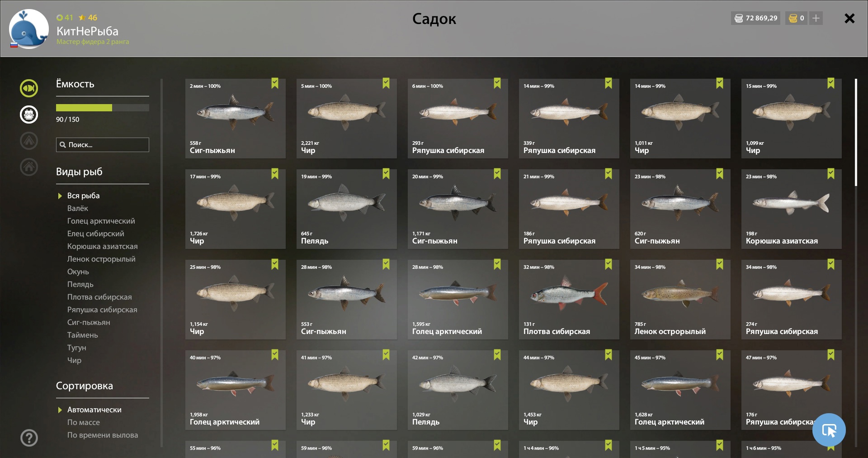Filter fish list by Таймень

click(83, 335)
